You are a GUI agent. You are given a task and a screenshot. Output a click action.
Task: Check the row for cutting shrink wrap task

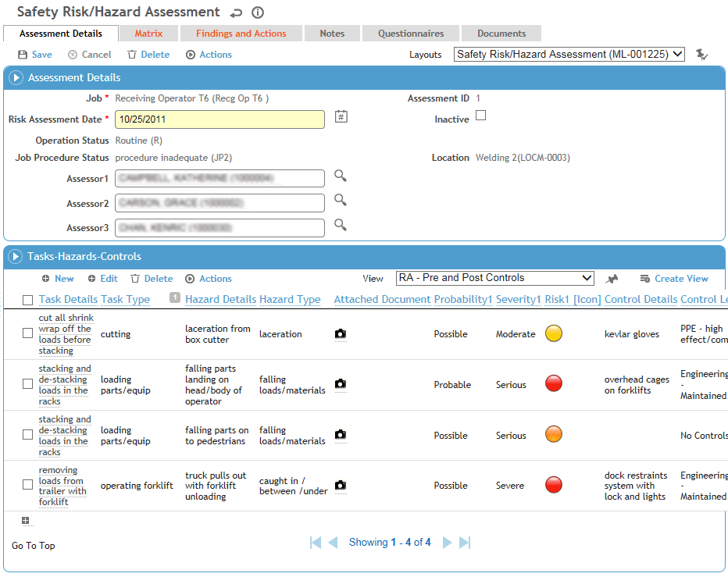[x=27, y=333]
